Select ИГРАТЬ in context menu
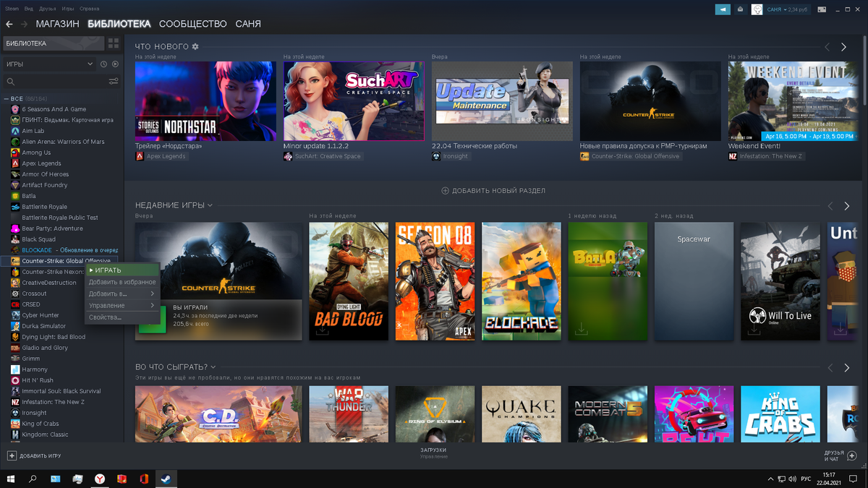The image size is (868, 488). pos(122,270)
